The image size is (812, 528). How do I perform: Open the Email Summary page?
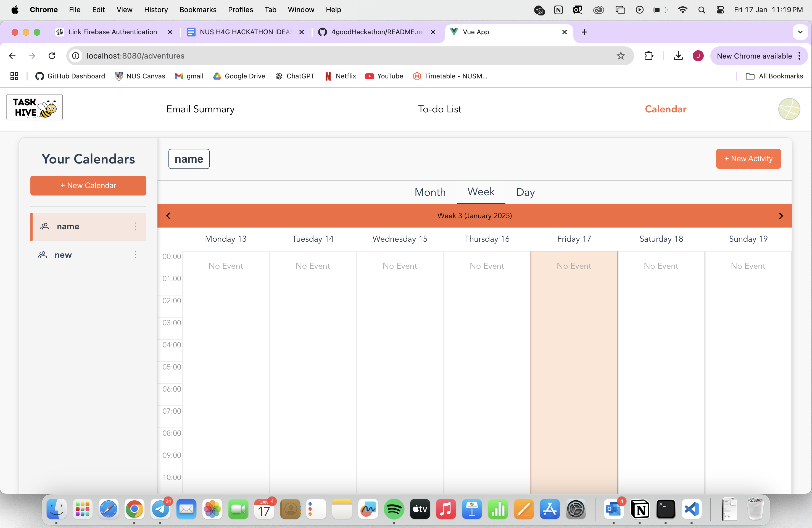pyautogui.click(x=200, y=109)
